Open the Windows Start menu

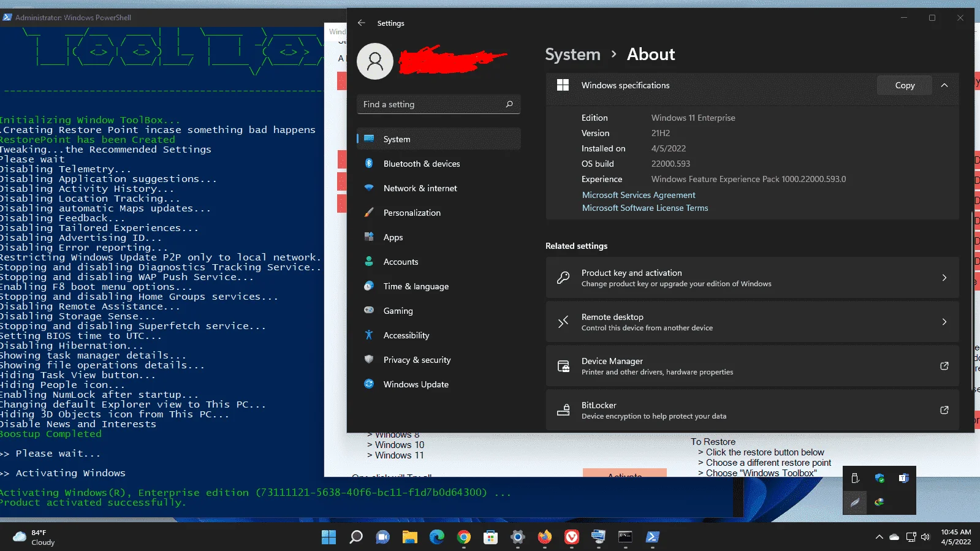[x=329, y=538]
